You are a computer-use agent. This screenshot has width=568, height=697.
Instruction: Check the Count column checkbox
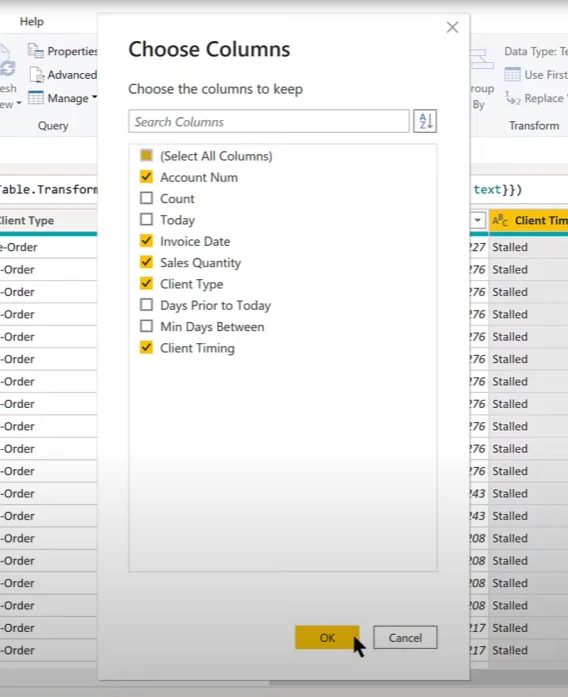click(146, 198)
